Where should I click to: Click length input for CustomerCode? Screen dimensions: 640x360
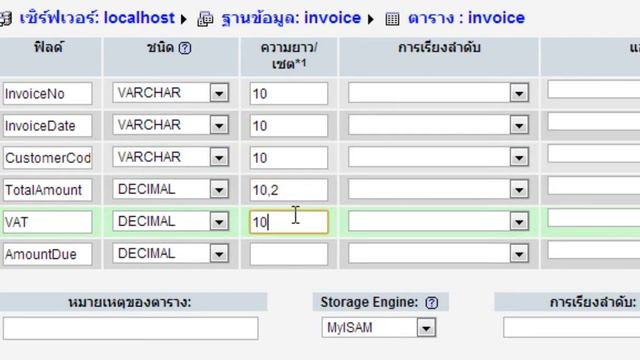pos(289,158)
